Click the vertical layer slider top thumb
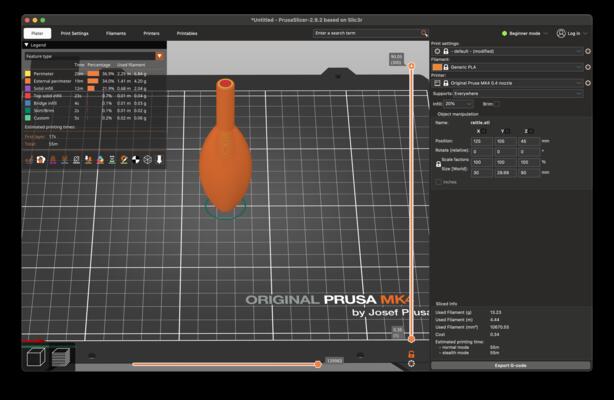Image resolution: width=614 pixels, height=400 pixels. 411,66
